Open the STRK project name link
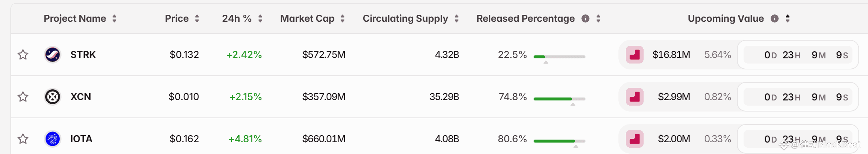 coord(83,55)
